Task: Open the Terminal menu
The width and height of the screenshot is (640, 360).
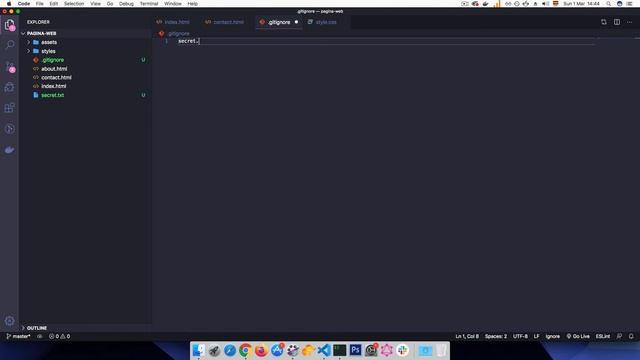Action: (149, 4)
